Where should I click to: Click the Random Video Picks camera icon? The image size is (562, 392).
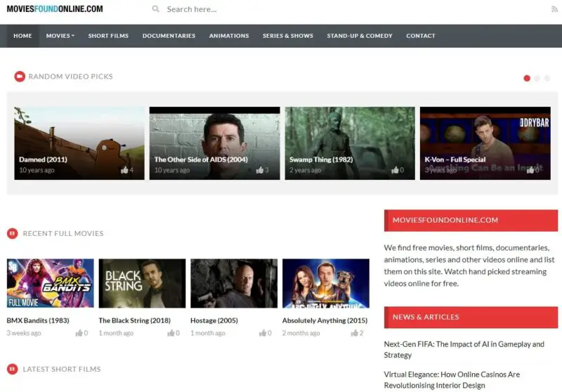pyautogui.click(x=20, y=77)
